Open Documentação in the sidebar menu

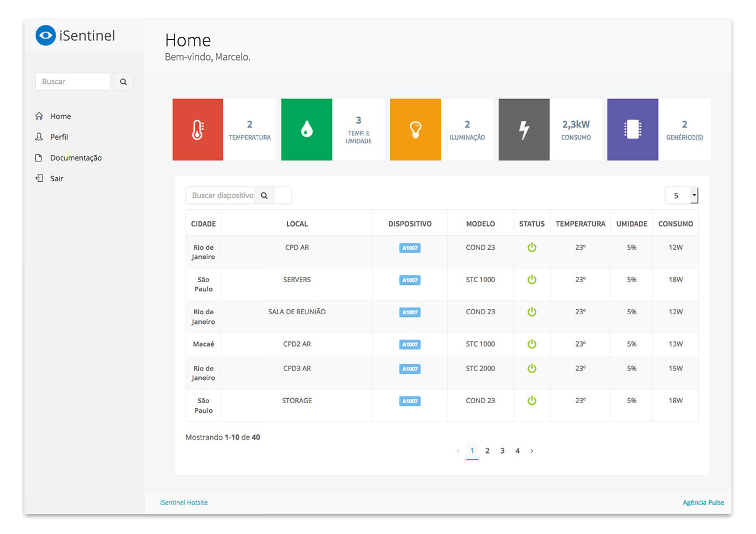76,158
